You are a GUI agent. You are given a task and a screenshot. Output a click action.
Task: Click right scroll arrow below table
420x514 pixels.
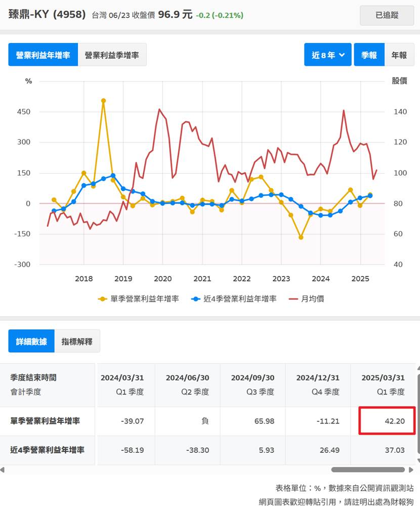(410, 469)
